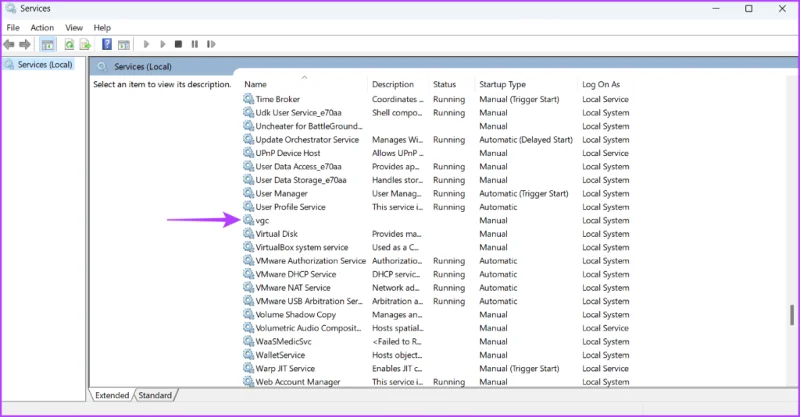Switch to the Standard tab
This screenshot has width=800, height=417.
(155, 395)
